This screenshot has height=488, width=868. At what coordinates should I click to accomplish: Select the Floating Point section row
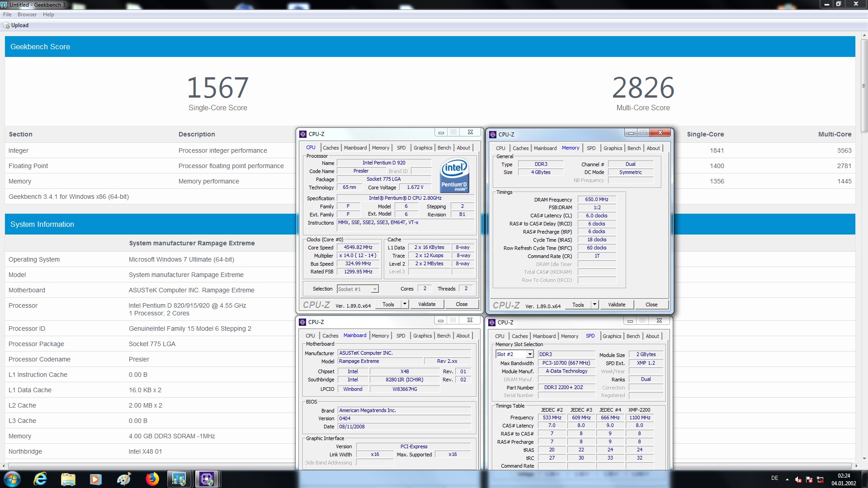429,166
